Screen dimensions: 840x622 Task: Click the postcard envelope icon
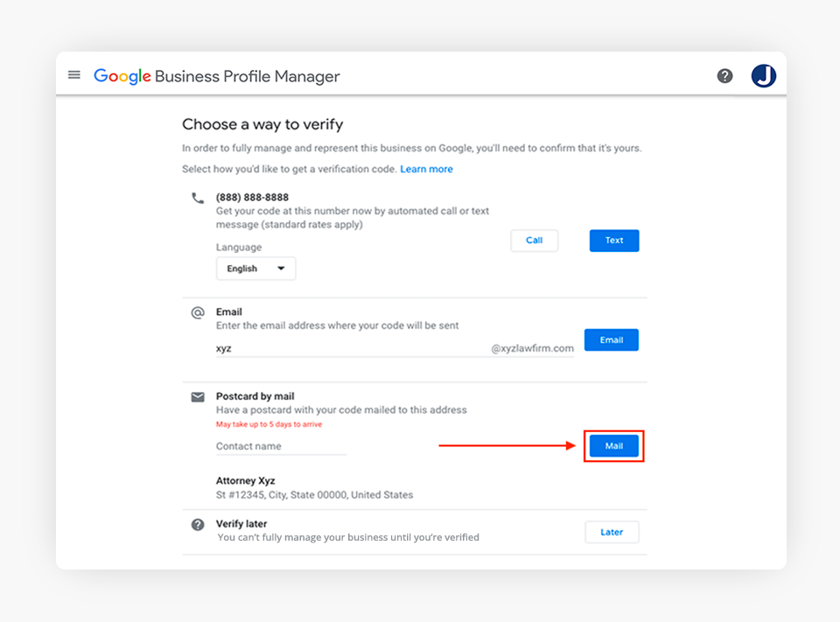pos(198,397)
